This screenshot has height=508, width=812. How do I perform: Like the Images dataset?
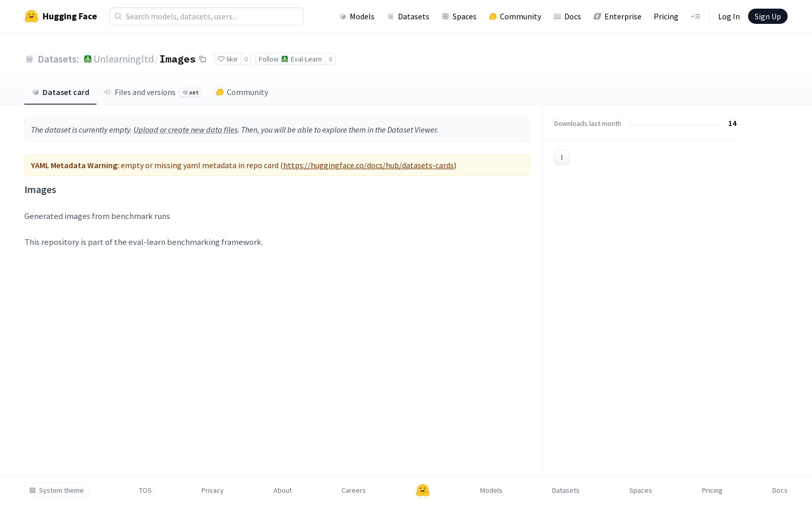pyautogui.click(x=227, y=59)
